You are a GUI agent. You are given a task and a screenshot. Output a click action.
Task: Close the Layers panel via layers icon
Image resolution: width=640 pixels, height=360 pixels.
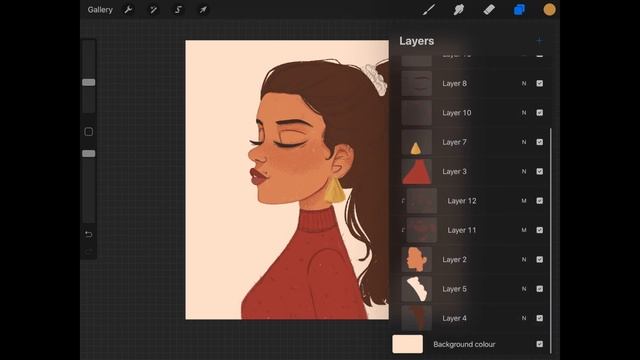pyautogui.click(x=519, y=9)
